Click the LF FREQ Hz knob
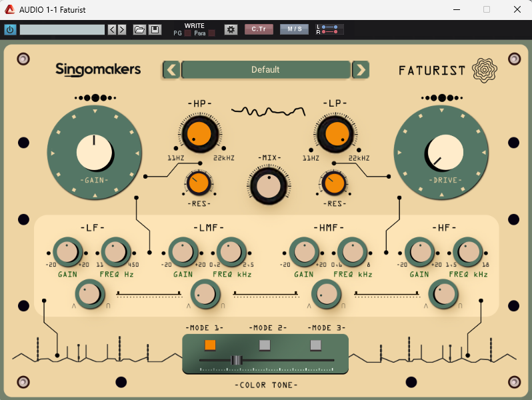This screenshot has width=532, height=400. tap(116, 253)
